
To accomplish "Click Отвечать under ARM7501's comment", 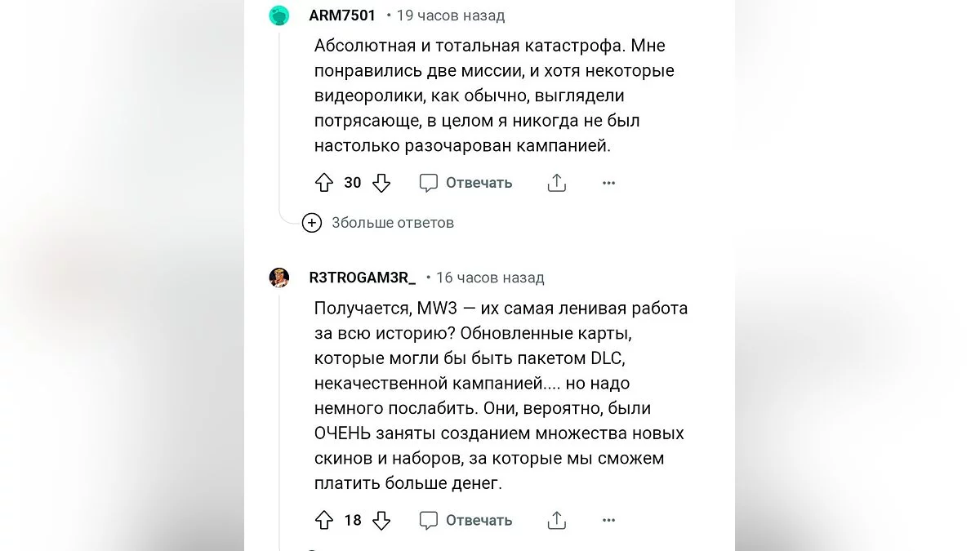I will tap(466, 183).
